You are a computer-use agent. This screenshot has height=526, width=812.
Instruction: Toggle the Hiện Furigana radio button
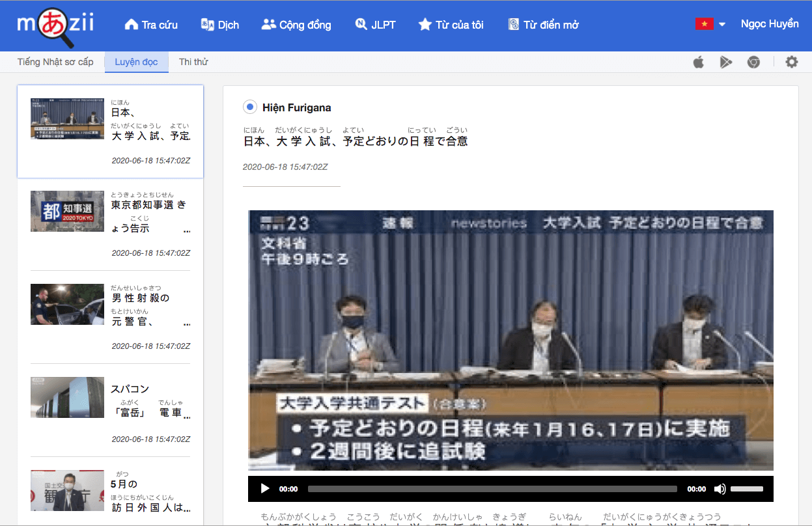click(249, 107)
